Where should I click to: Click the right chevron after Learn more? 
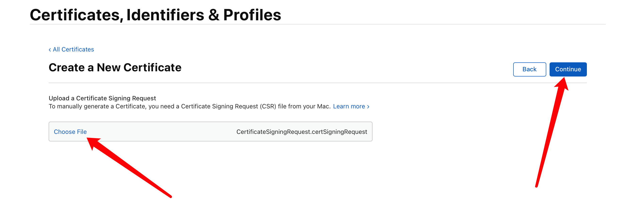click(368, 106)
